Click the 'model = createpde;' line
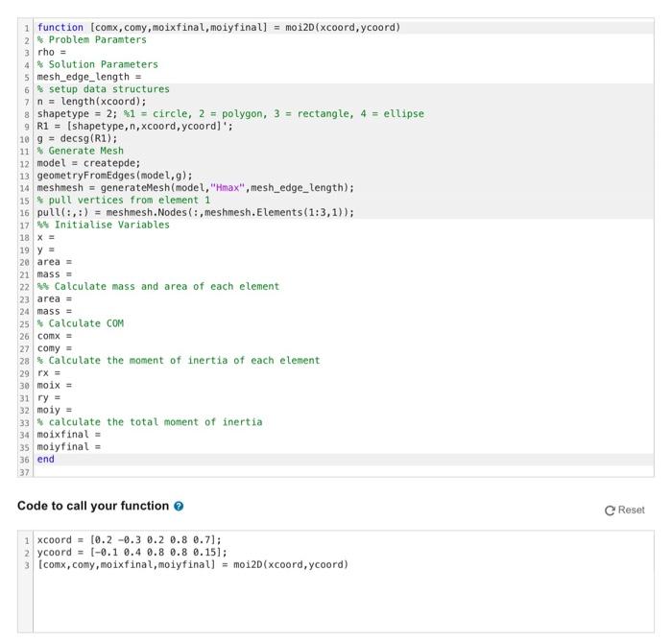 coord(88,163)
